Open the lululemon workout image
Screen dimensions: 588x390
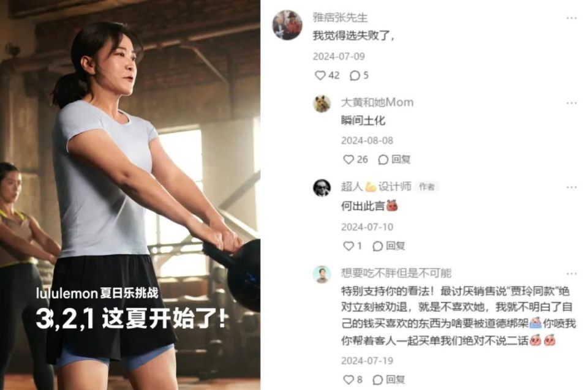(x=130, y=195)
